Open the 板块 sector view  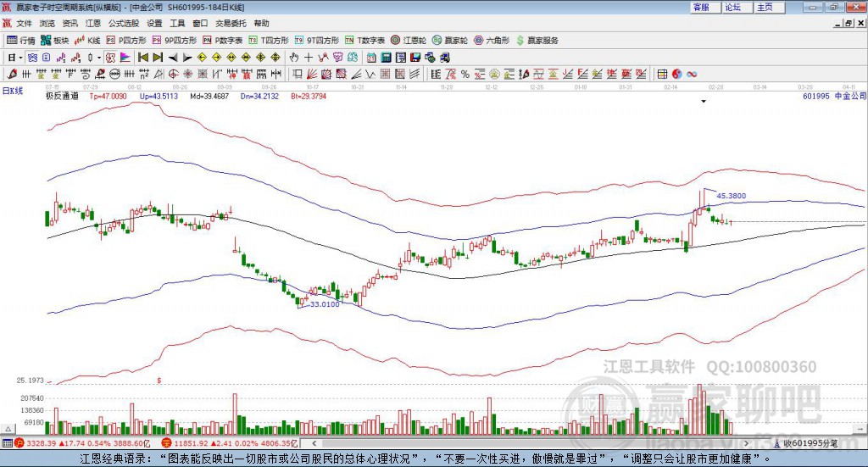point(55,41)
